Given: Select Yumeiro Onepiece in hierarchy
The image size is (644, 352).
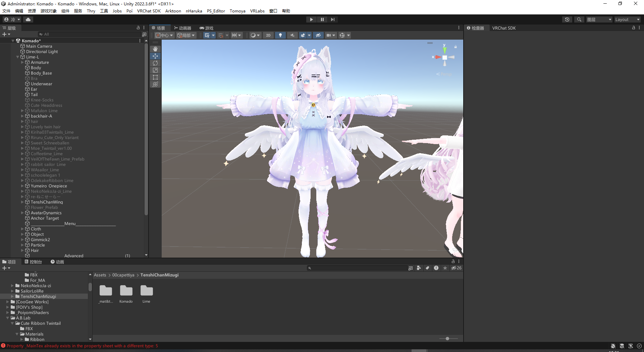Looking at the screenshot, I should click(x=49, y=186).
